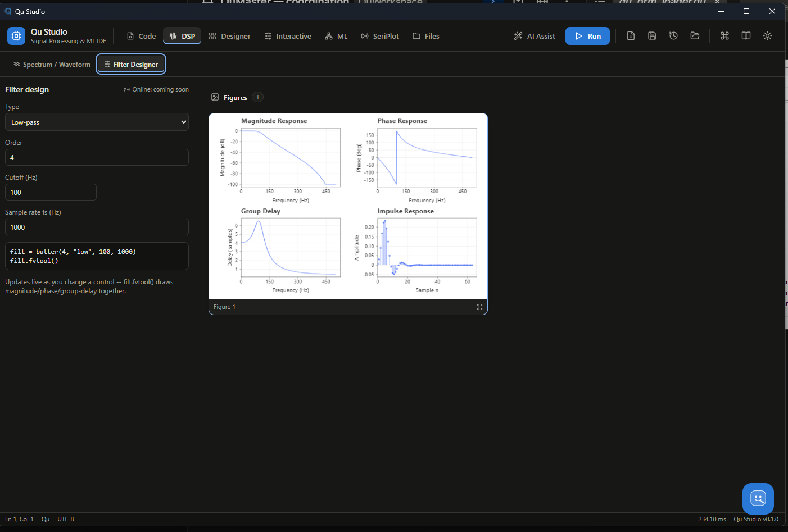Switch to the Code tab
This screenshot has width=788, height=532.
click(x=141, y=36)
